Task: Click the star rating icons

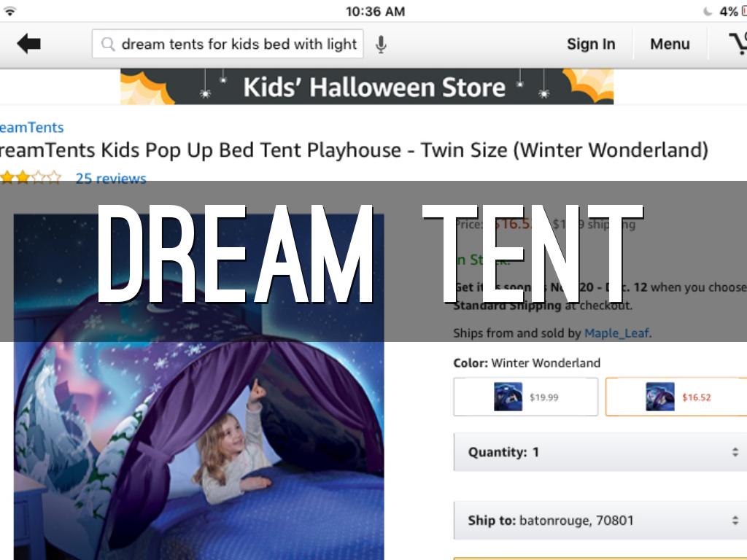Action: pos(31,178)
